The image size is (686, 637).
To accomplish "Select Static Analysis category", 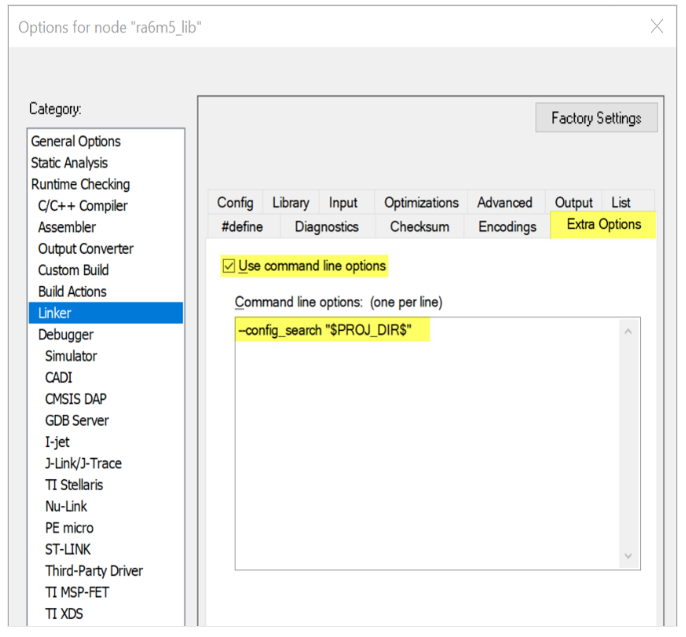I will pos(69,163).
